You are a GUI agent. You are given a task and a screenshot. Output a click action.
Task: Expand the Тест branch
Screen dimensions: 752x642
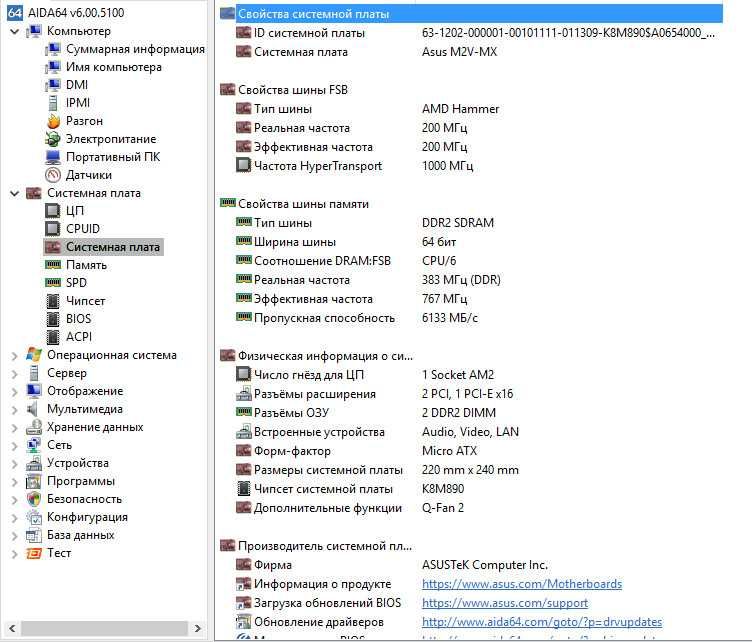click(15, 554)
